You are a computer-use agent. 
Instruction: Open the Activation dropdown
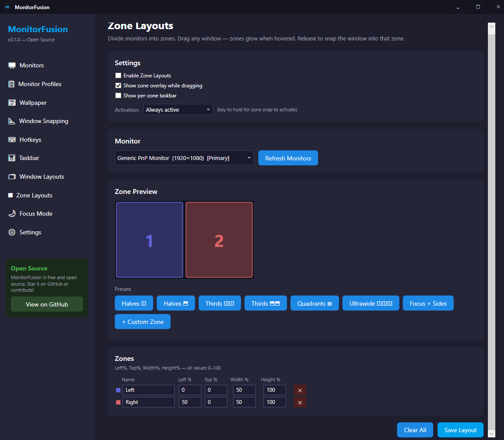178,109
